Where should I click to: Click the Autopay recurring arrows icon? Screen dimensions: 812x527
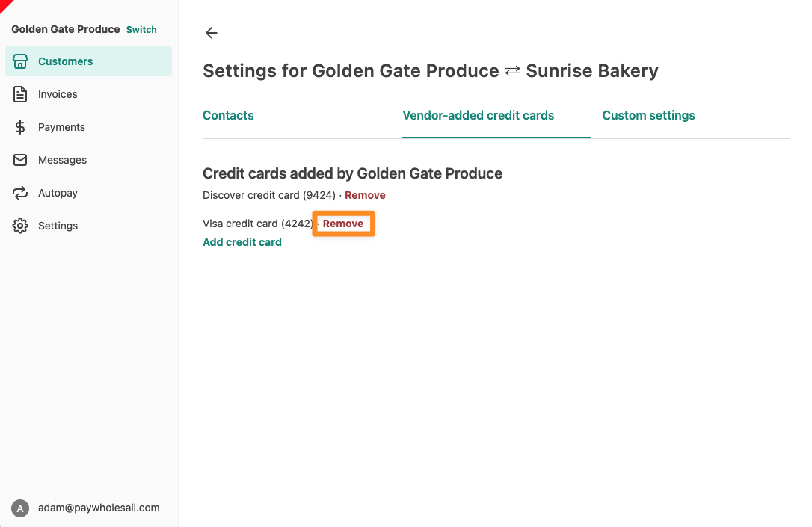tap(20, 193)
